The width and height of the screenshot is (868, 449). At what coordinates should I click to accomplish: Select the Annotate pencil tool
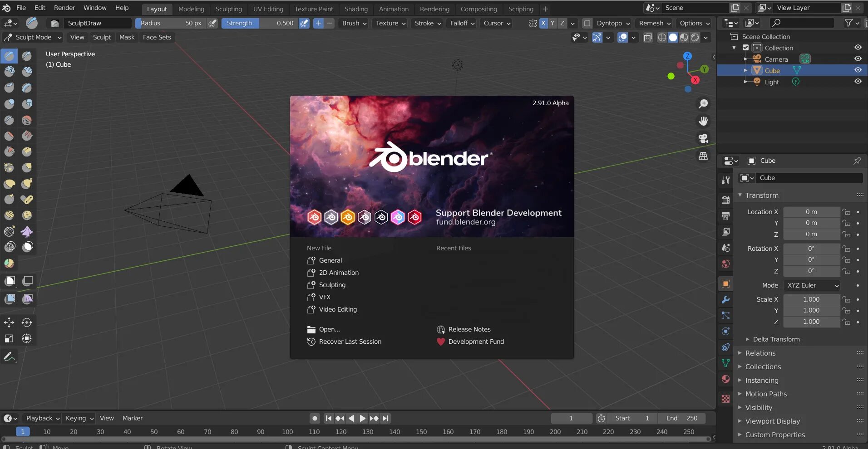9,357
